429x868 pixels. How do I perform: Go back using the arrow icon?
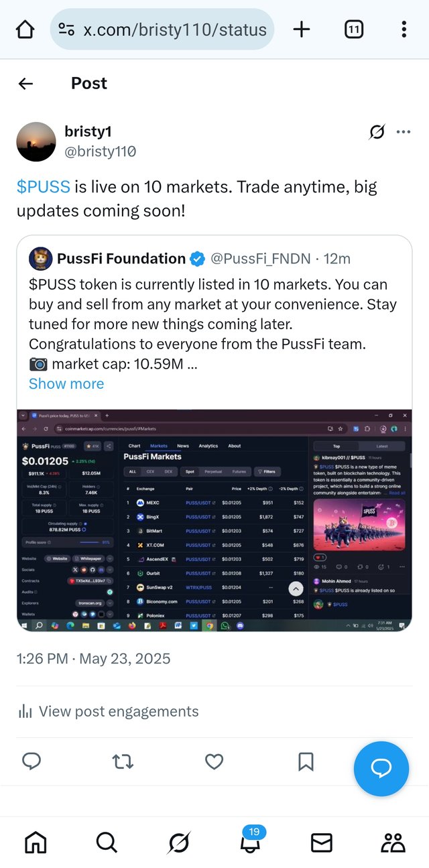pos(25,83)
